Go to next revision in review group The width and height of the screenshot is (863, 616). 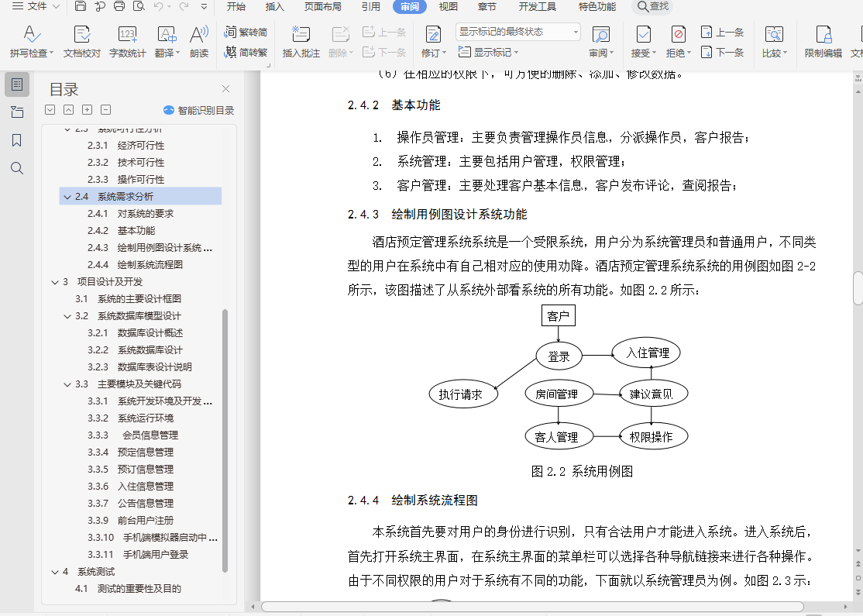click(722, 52)
